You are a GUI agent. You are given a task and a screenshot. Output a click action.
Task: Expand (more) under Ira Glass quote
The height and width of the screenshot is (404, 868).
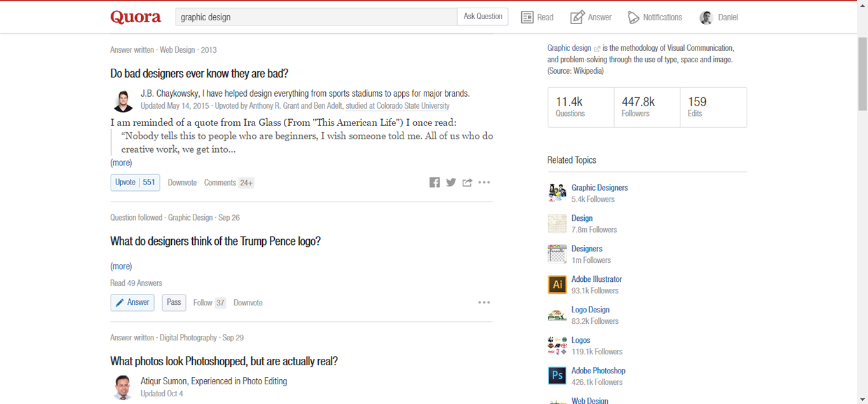pos(121,163)
